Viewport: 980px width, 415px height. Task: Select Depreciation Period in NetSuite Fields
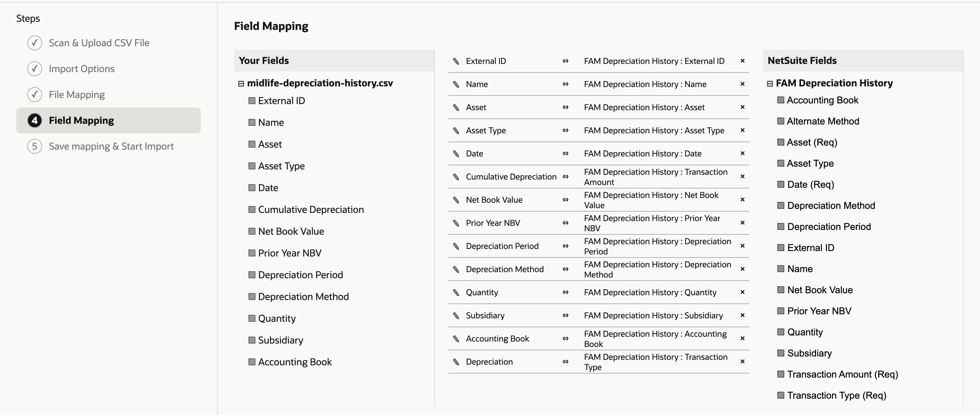[x=829, y=227]
